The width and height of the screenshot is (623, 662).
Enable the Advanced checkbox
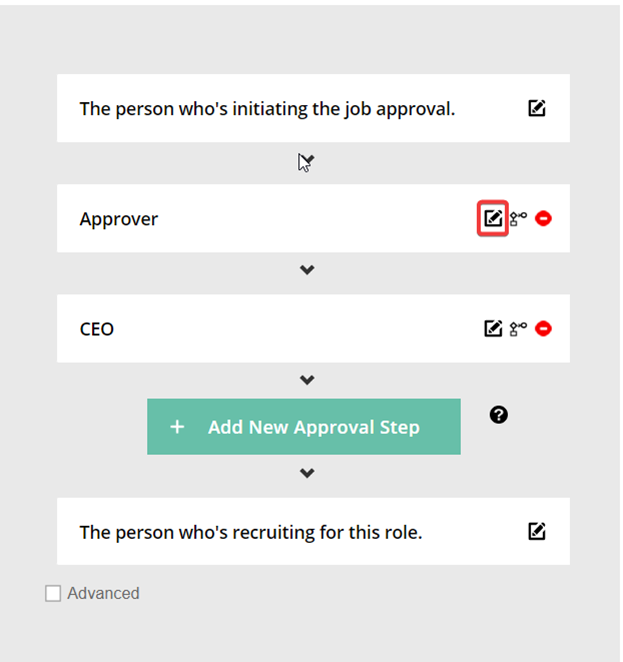pyautogui.click(x=53, y=593)
